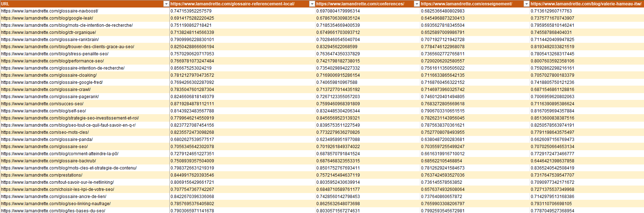Screen dimensions: 644x213
Task: Select cell with value 0.6576374932608064
Action: [x=475, y=189]
